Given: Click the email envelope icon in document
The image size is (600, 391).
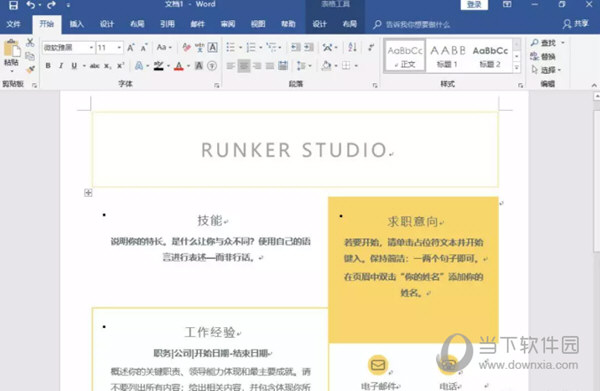Looking at the screenshot, I should point(378,365).
